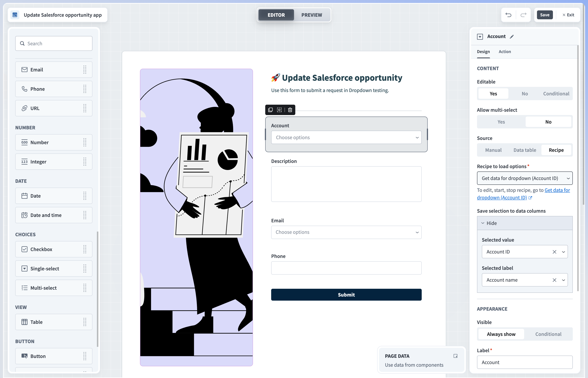
Task: Switch to the Action tab
Action: [504, 52]
